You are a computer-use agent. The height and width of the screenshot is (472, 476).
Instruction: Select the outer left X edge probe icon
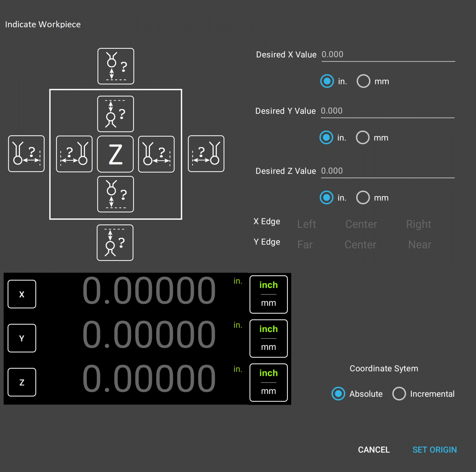tap(26, 154)
